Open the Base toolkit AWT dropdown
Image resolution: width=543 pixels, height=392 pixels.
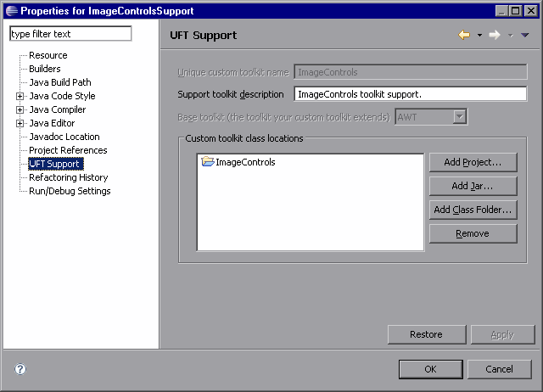point(459,117)
